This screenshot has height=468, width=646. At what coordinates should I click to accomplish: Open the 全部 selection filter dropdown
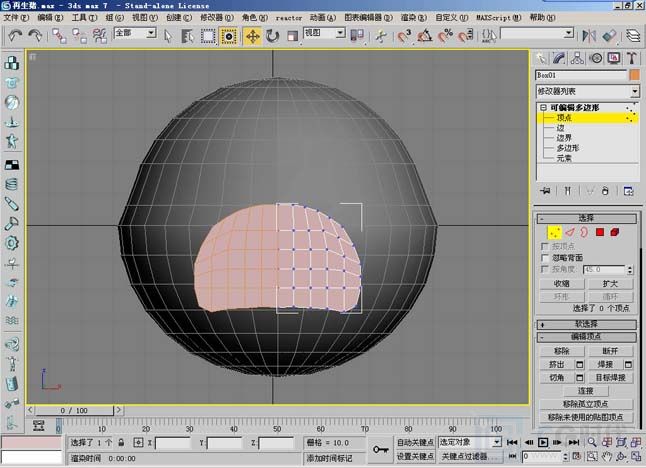coord(151,33)
